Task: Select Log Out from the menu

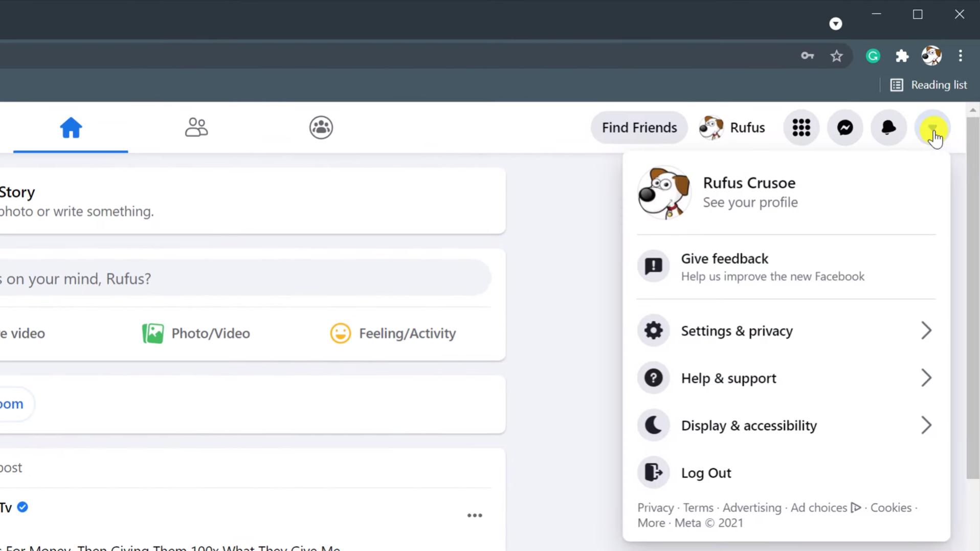Action: [x=706, y=473]
